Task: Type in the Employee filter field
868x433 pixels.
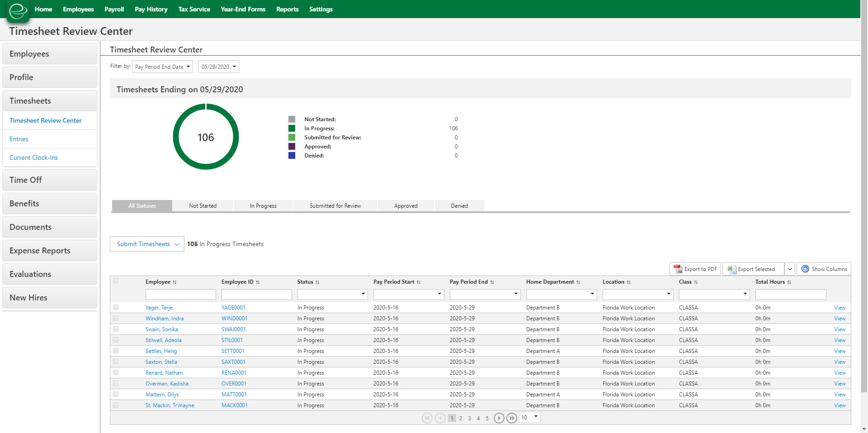Action: 180,294
